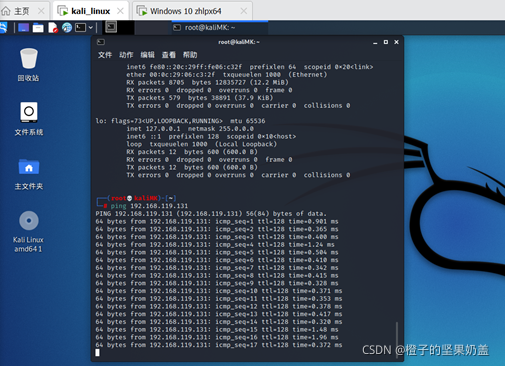Click the 'ether 00:0c:29:06:c3:2f' line
This screenshot has width=505, height=366.
[x=227, y=75]
